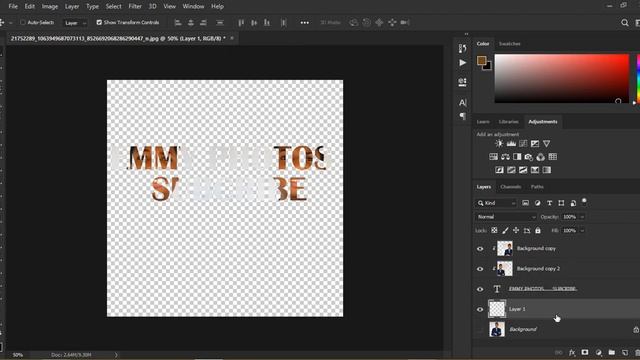The width and height of the screenshot is (640, 360).
Task: Open the Kind filter dropdown
Action: pyautogui.click(x=496, y=203)
